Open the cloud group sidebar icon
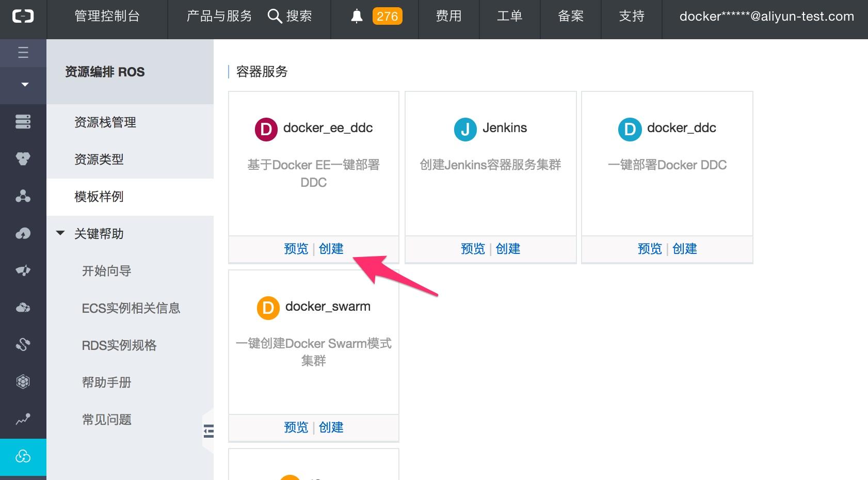This screenshot has height=480, width=868. tap(23, 308)
